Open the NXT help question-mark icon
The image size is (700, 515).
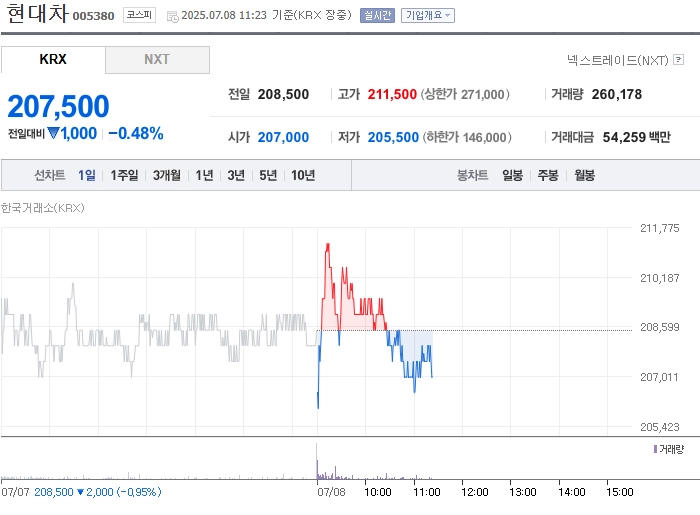click(x=678, y=59)
